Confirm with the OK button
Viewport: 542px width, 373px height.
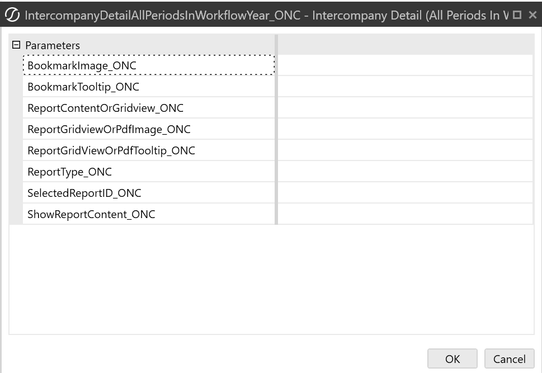(452, 359)
